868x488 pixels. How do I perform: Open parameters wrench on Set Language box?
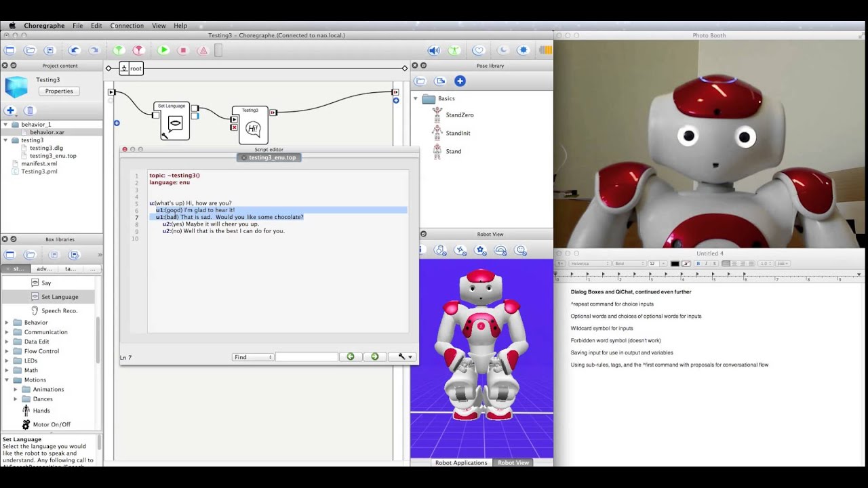coord(164,136)
